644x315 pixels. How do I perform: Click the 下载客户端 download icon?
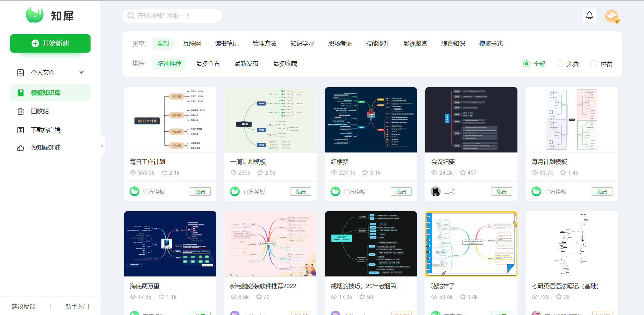pyautogui.click(x=21, y=130)
